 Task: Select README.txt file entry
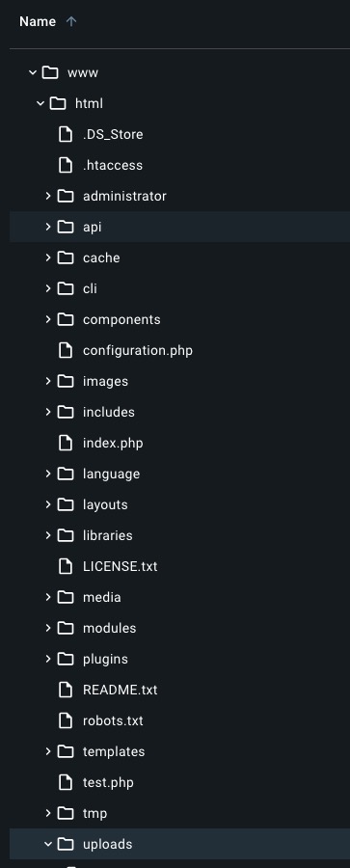pyautogui.click(x=180, y=690)
